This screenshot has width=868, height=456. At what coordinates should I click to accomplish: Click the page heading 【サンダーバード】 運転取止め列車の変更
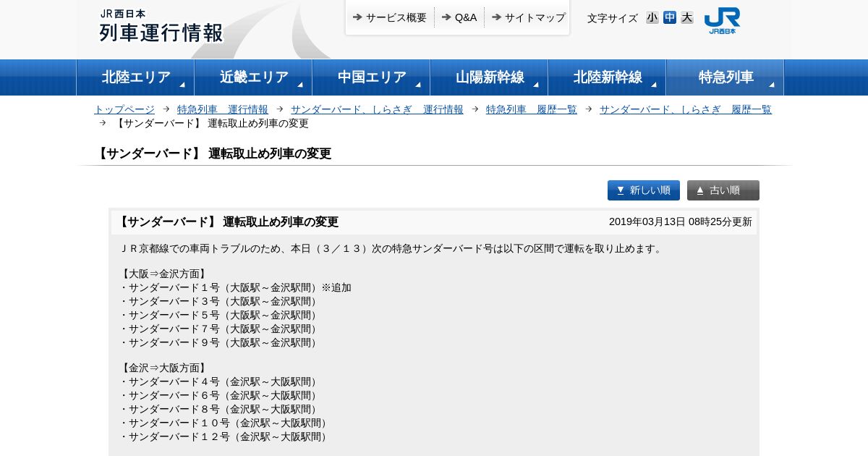pos(213,153)
